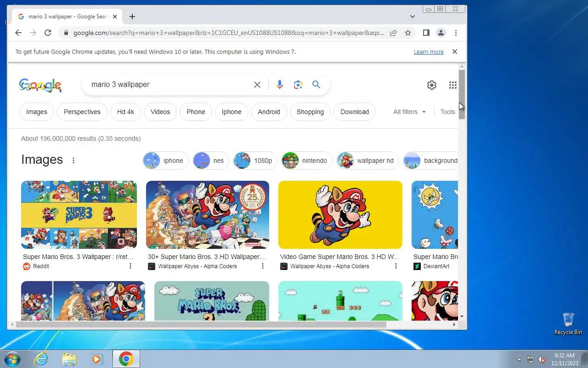Open the green pipe level screenshot thumbnail
The height and width of the screenshot is (368, 588).
(340, 301)
